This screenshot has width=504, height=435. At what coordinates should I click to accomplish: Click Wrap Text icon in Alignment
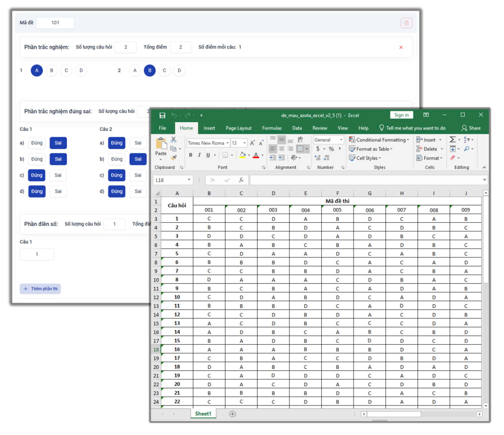click(x=300, y=139)
